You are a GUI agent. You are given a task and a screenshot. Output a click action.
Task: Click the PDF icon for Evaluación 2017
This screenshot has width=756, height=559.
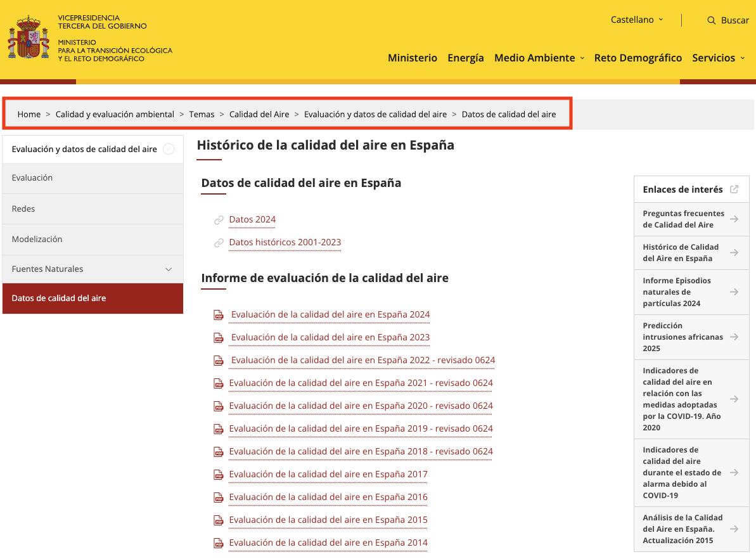(x=219, y=475)
